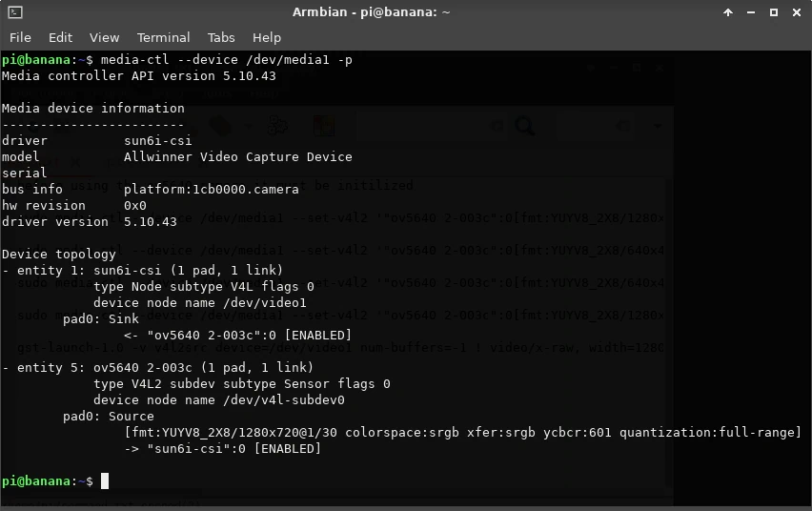Click 'platform:1cb0000.camera' bus info value
This screenshot has height=511, width=812.
click(212, 190)
